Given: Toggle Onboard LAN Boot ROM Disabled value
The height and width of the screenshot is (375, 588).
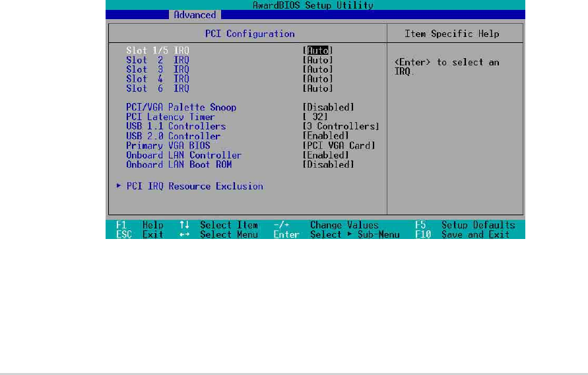Looking at the screenshot, I should pyautogui.click(x=328, y=164).
